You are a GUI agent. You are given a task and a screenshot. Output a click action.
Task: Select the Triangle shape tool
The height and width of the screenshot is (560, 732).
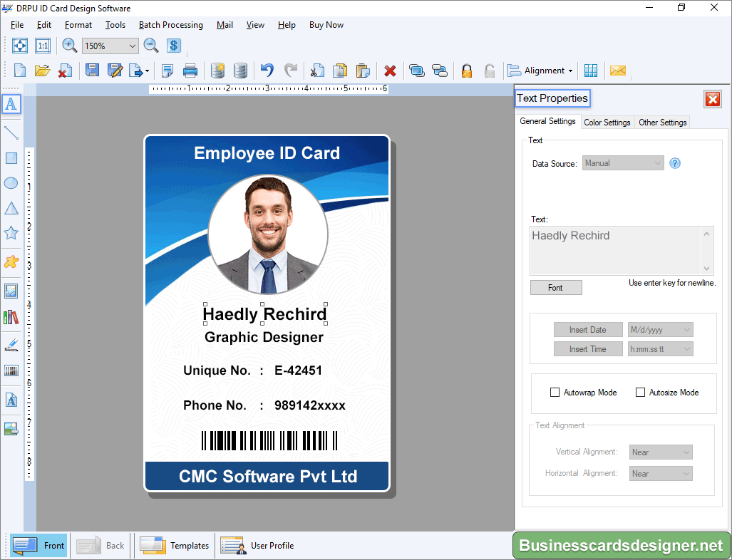[11, 208]
